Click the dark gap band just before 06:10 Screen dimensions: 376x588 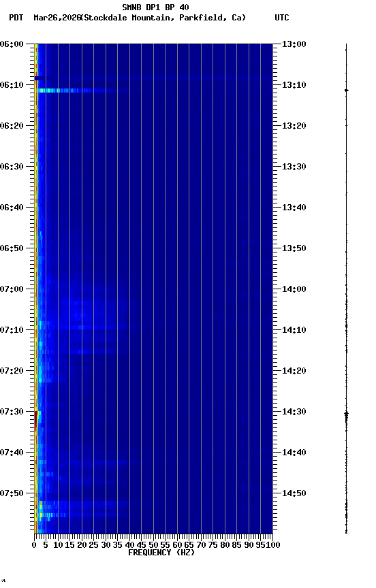pos(40,78)
